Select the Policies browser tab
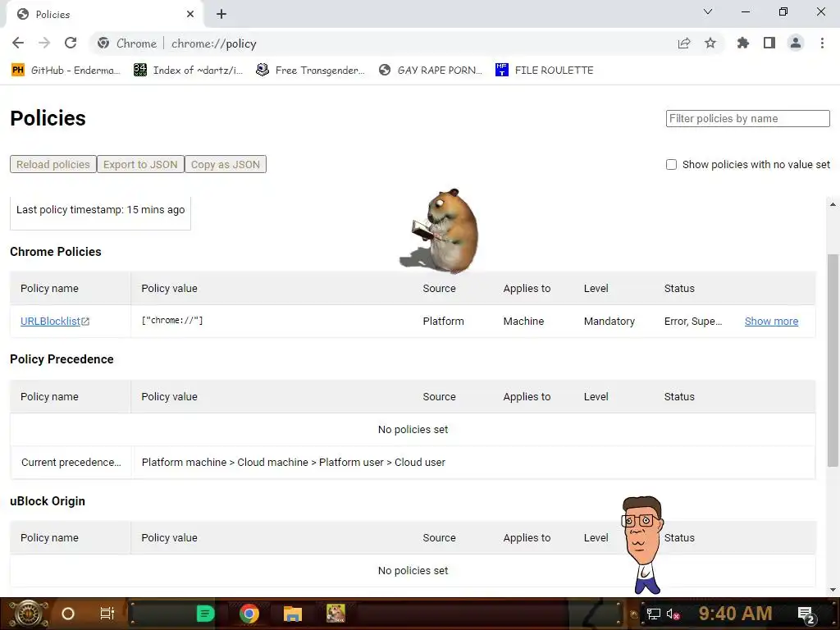The width and height of the screenshot is (840, 630). (104, 15)
